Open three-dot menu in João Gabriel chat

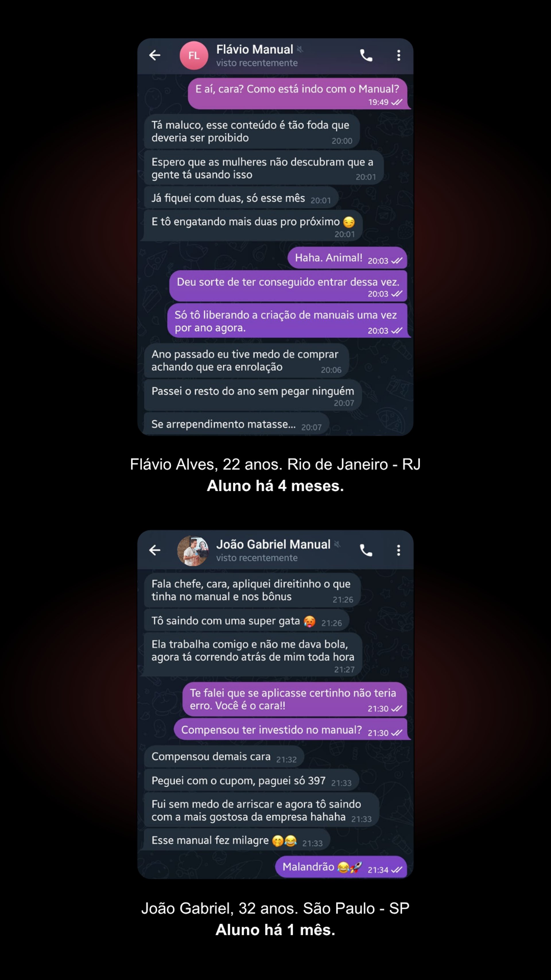pyautogui.click(x=399, y=550)
